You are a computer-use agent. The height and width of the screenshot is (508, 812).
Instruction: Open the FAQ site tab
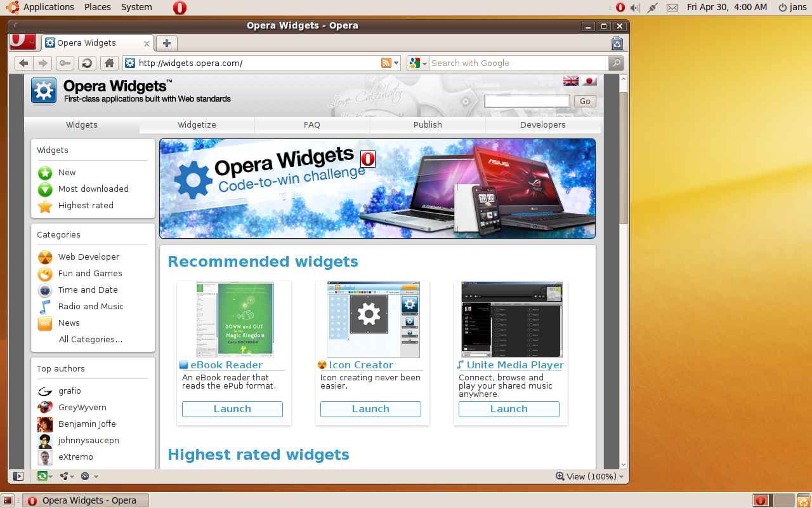312,125
